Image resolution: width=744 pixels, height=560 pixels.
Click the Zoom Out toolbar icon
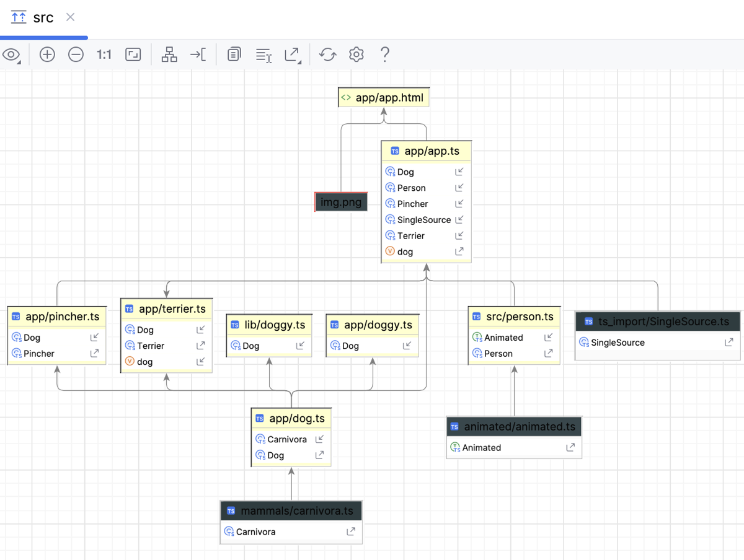76,55
